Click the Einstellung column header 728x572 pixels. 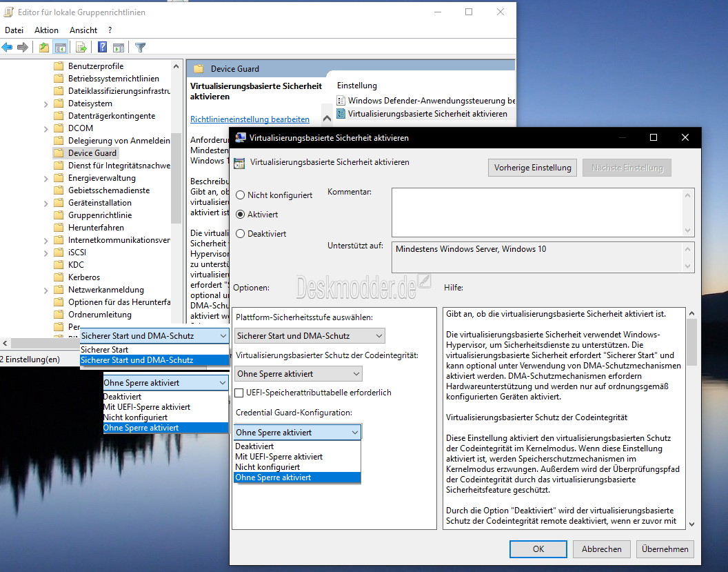(x=357, y=86)
